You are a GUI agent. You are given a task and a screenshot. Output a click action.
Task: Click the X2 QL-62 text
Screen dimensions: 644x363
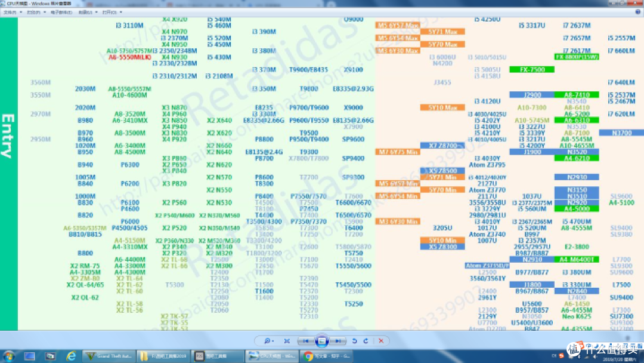tap(85, 297)
